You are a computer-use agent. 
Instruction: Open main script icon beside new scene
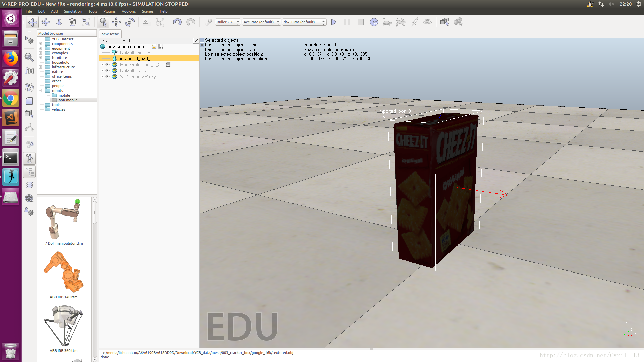click(154, 46)
